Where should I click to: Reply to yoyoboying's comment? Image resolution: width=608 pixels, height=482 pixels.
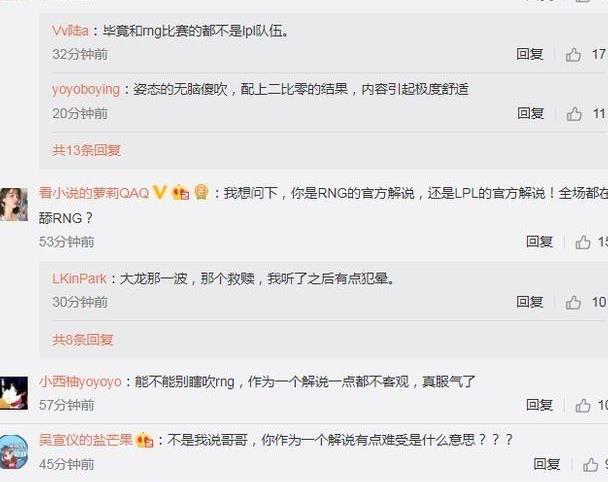[x=530, y=114]
